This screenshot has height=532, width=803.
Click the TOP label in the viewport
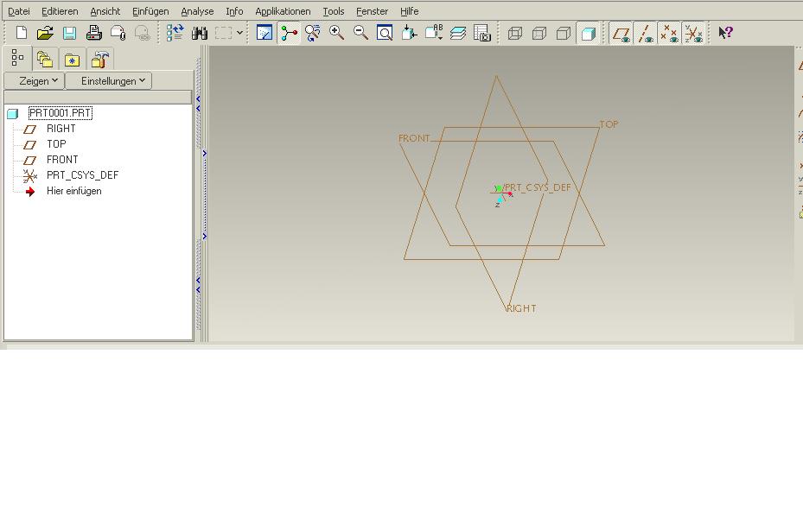[x=609, y=124]
